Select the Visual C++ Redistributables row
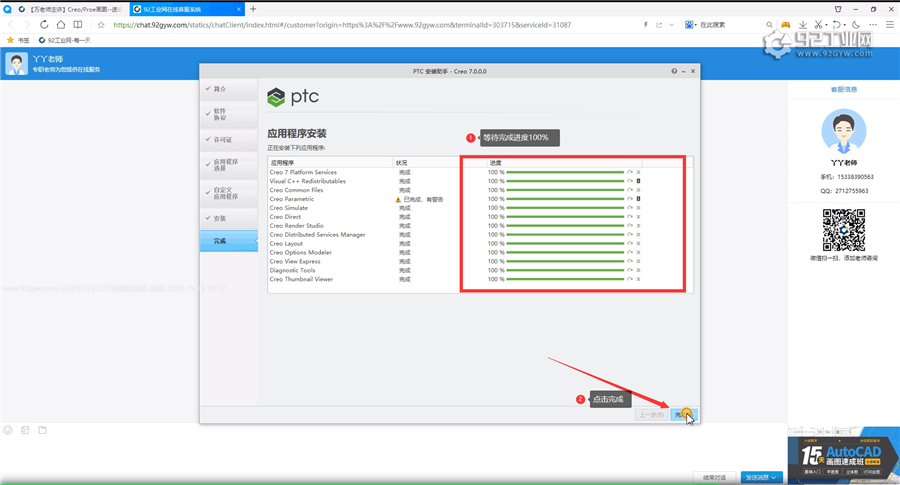This screenshot has width=900, height=485. point(480,181)
